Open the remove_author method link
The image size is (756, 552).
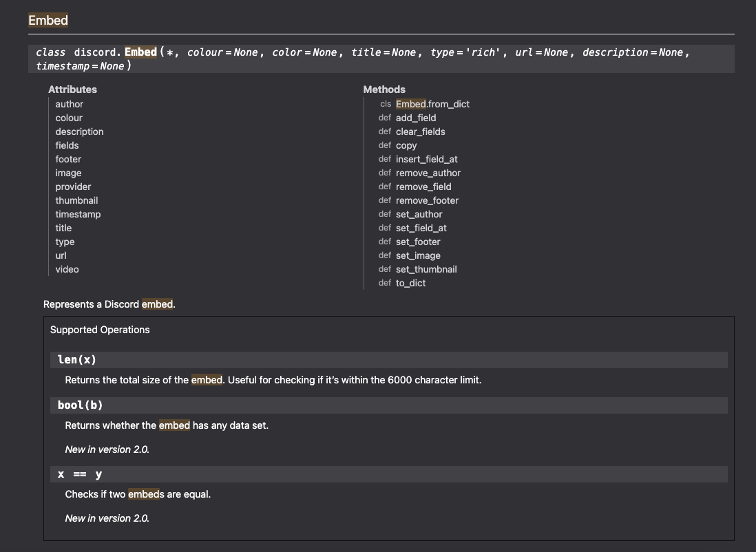pyautogui.click(x=428, y=173)
